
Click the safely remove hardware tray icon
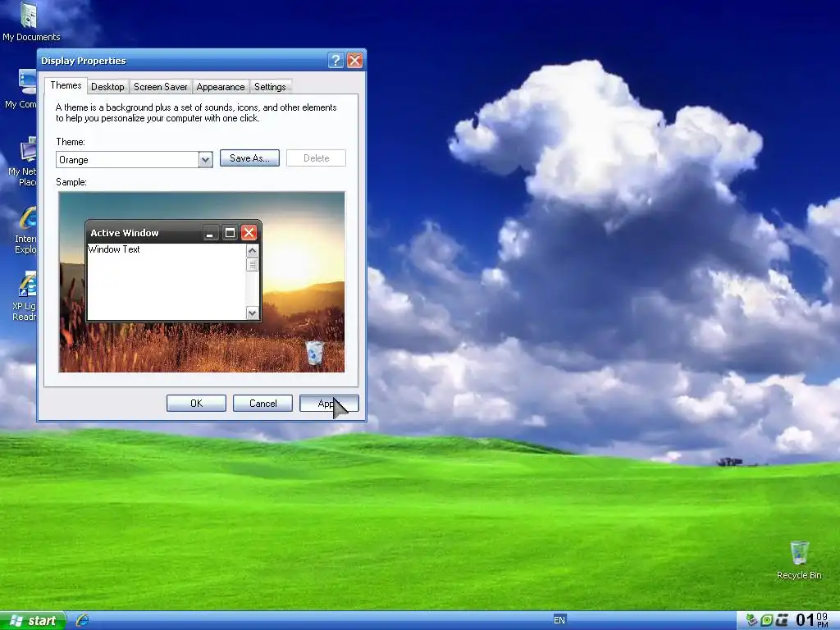pos(751,620)
